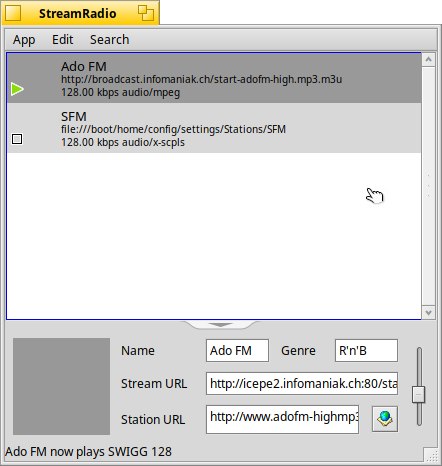
Task: Open the Search menu
Action: (109, 40)
